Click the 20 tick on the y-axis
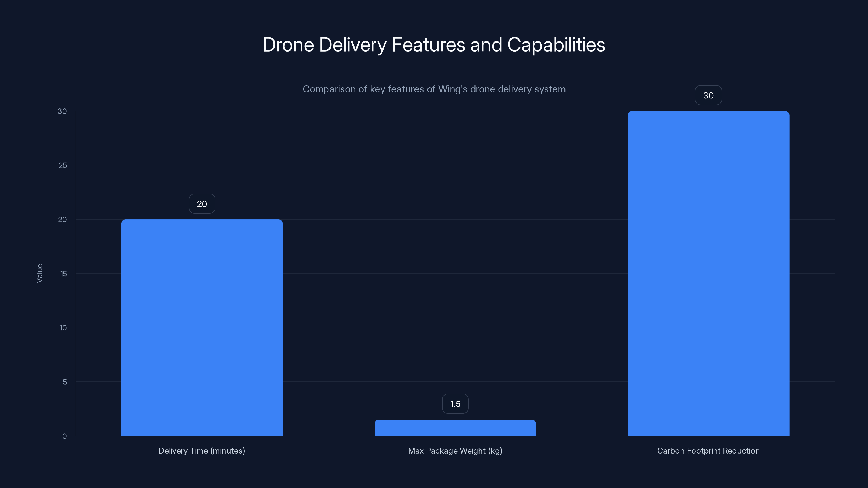The width and height of the screenshot is (868, 488). 62,220
